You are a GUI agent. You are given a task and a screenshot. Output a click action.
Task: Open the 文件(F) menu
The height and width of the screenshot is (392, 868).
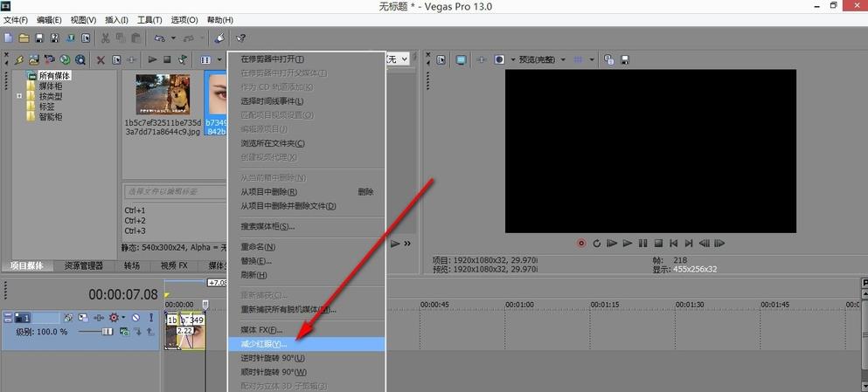16,20
